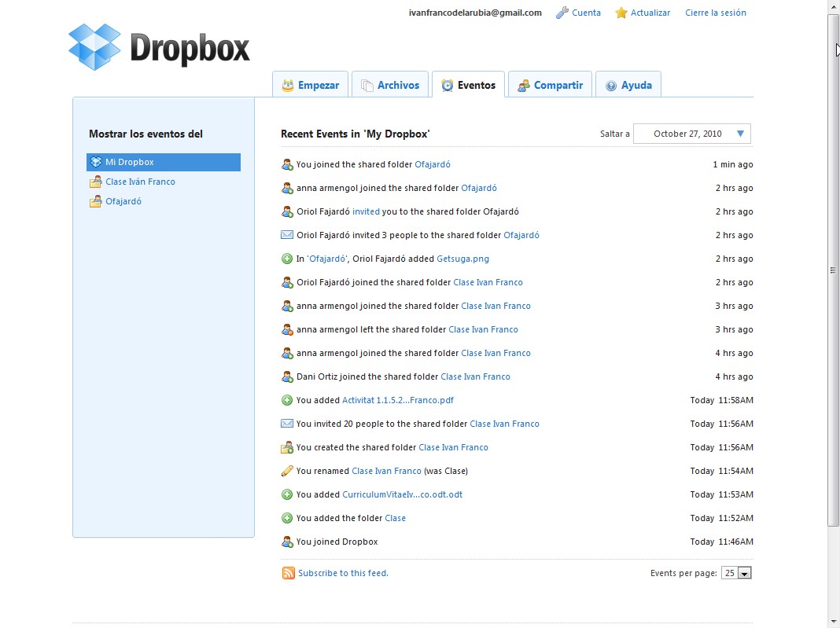This screenshot has width=840, height=628.
Task: Click the ivanfrancodelarubia@gmail.com email text
Action: tap(475, 13)
